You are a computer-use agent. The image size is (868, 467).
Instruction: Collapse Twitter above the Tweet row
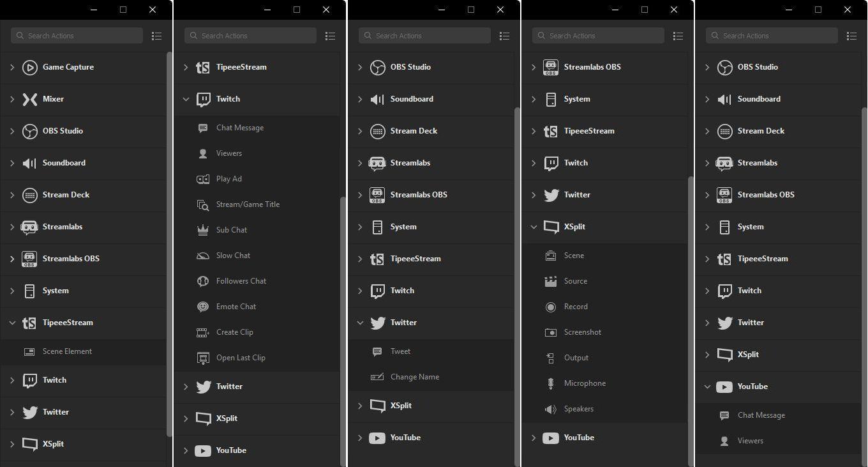coord(360,323)
